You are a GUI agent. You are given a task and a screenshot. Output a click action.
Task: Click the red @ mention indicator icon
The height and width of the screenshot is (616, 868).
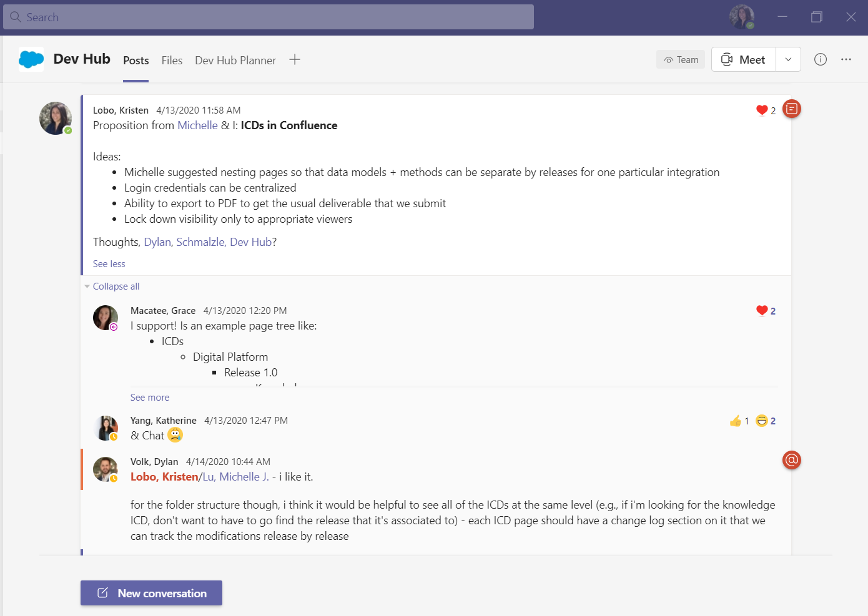[791, 460]
